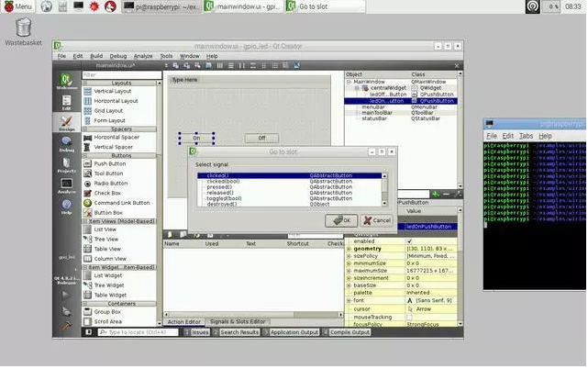
Task: Expand the font property row
Action: pyautogui.click(x=349, y=301)
